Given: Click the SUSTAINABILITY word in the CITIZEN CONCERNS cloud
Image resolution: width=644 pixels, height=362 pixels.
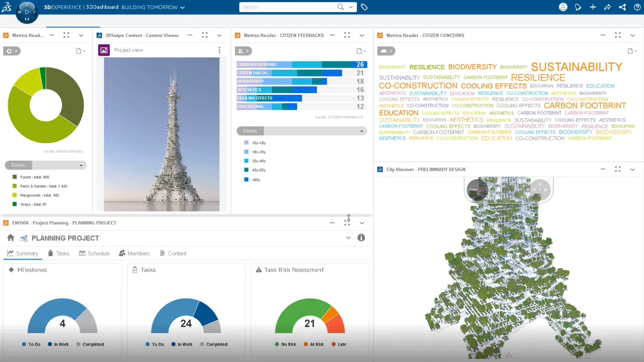Looking at the screenshot, I should click(577, 67).
